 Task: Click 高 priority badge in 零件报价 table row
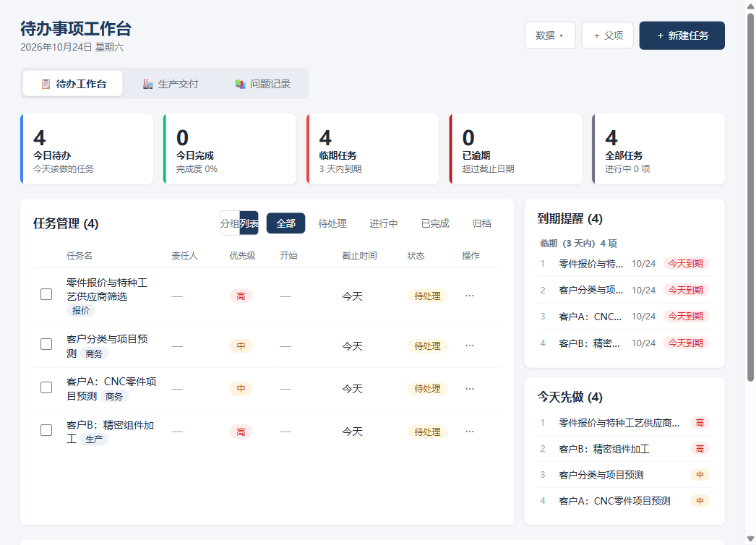(241, 296)
